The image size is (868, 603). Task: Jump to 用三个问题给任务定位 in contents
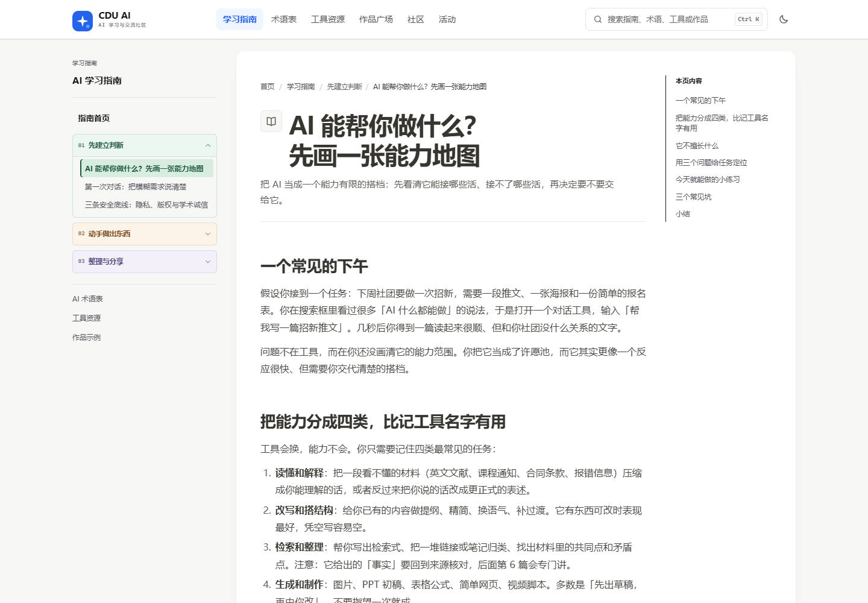click(711, 163)
